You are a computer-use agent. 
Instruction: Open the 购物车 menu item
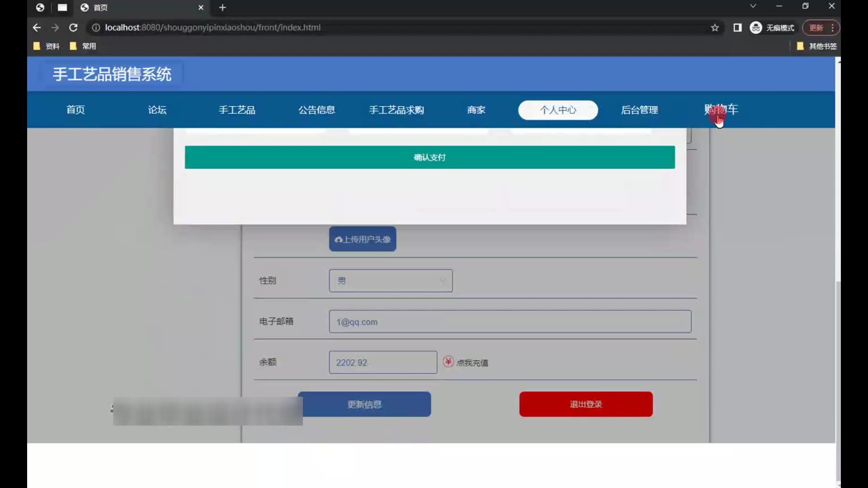click(721, 110)
